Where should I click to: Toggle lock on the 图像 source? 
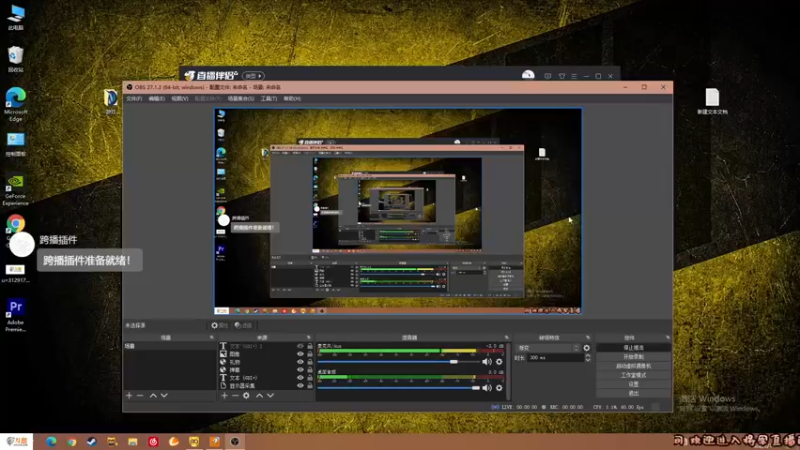pos(310,354)
